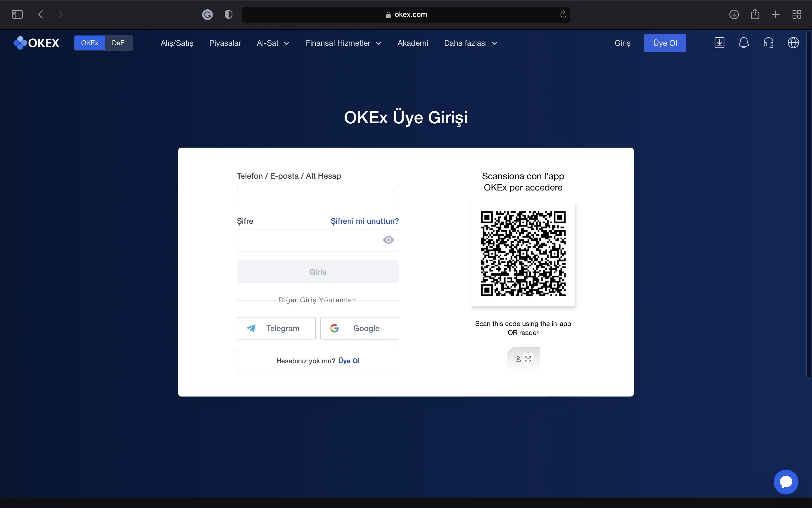812x508 pixels.
Task: Go forward with the Safari forward arrow
Action: 60,14
